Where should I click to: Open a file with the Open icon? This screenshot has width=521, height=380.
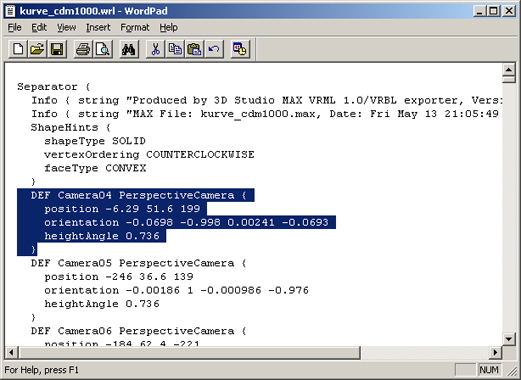coord(37,49)
